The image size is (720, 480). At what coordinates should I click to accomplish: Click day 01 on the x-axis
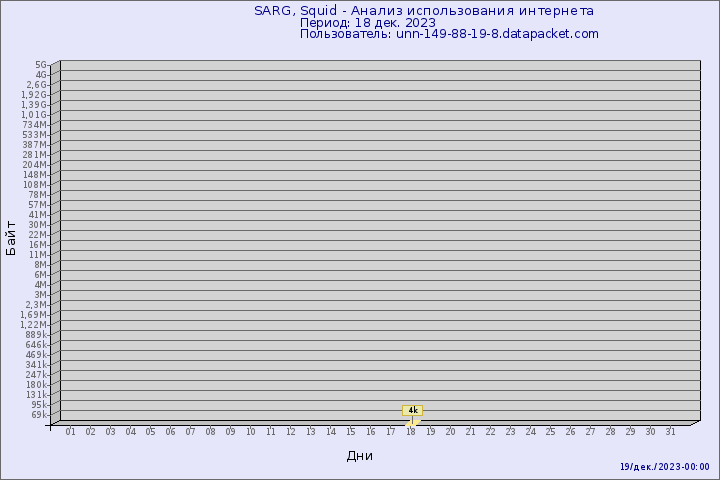pyautogui.click(x=70, y=432)
